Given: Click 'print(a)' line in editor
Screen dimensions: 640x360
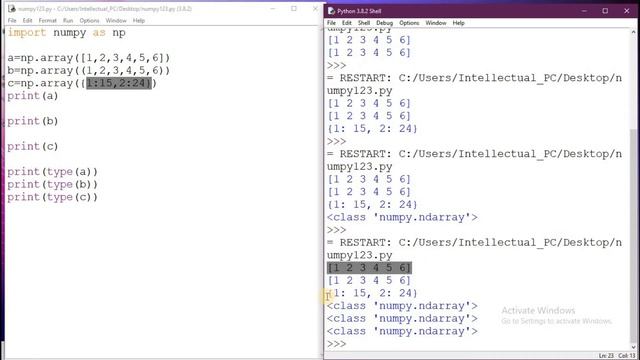Looking at the screenshot, I should coord(33,96).
